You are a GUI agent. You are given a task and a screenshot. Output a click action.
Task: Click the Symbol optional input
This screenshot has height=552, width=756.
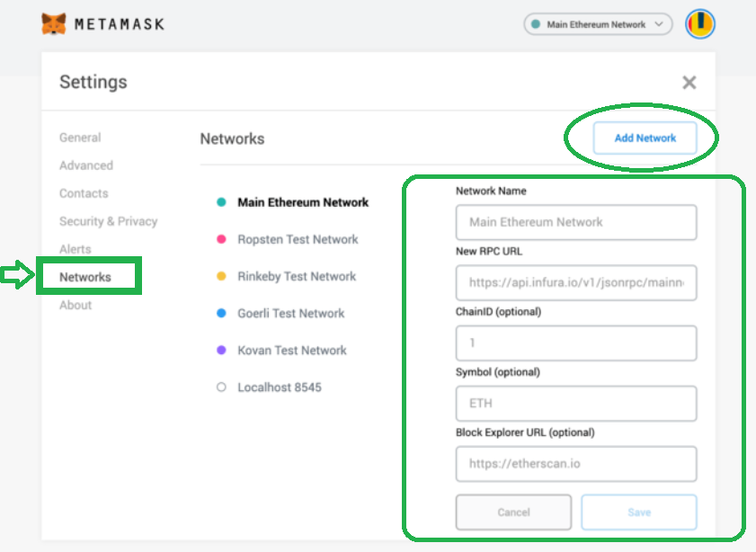[576, 403]
